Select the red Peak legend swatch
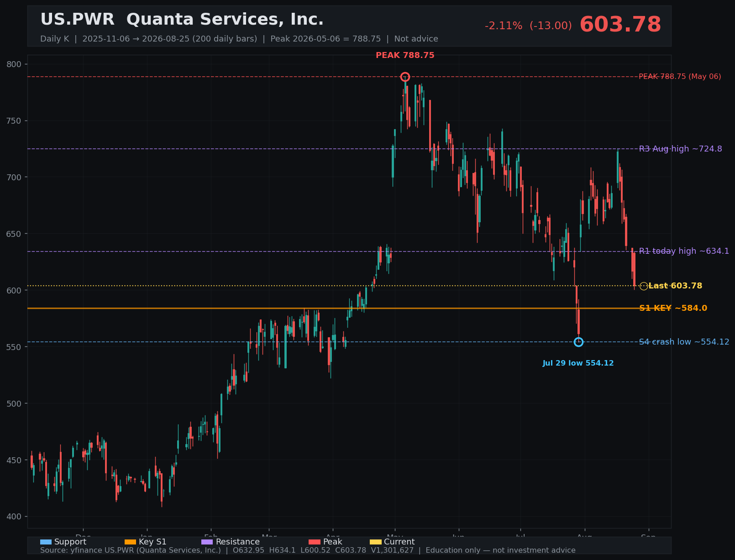Image resolution: width=735 pixels, height=560 pixels. click(315, 542)
